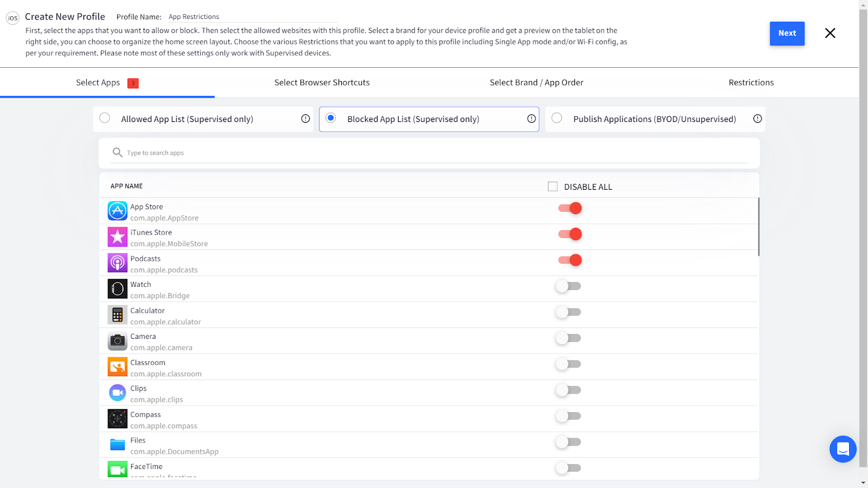Click the Compass app icon
This screenshot has height=488, width=868.
tap(117, 419)
